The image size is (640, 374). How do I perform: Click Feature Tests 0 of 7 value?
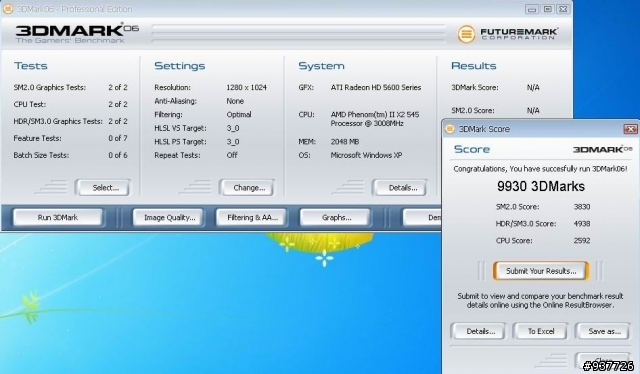(x=118, y=138)
